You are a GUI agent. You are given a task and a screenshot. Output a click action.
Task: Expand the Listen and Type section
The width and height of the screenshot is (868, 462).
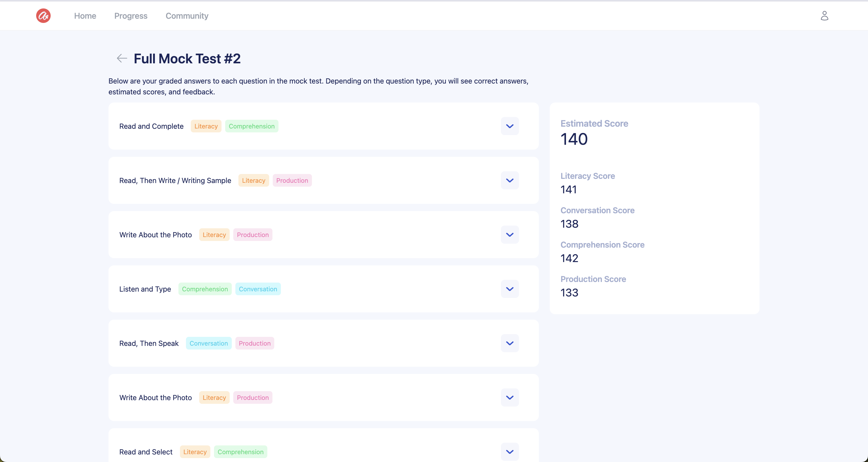coord(509,289)
